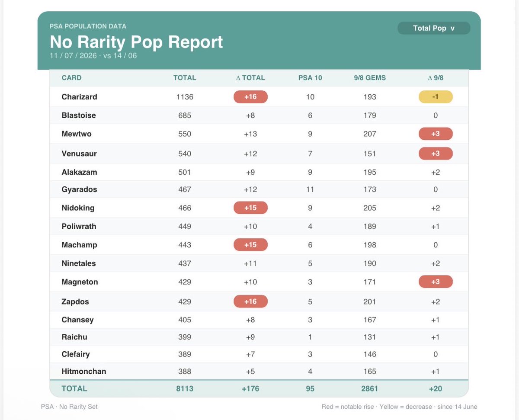Click the PSA POPULATION DATA label
Screen dimensions: 519x420
tap(88, 26)
